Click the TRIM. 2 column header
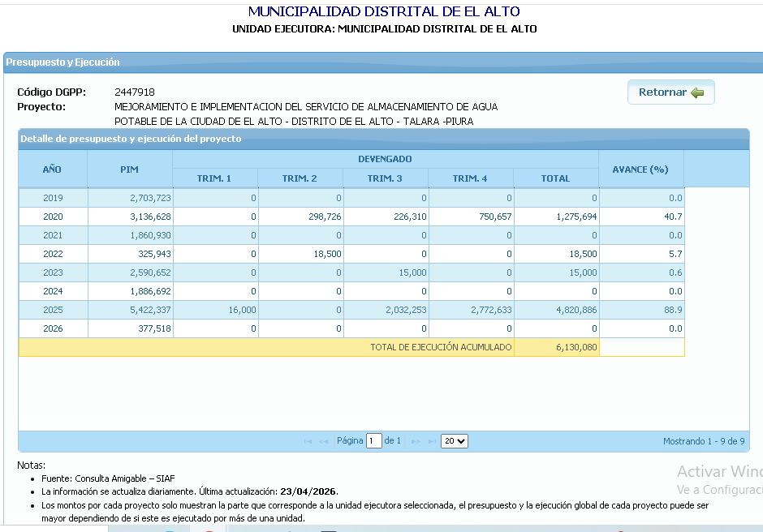 (x=300, y=178)
